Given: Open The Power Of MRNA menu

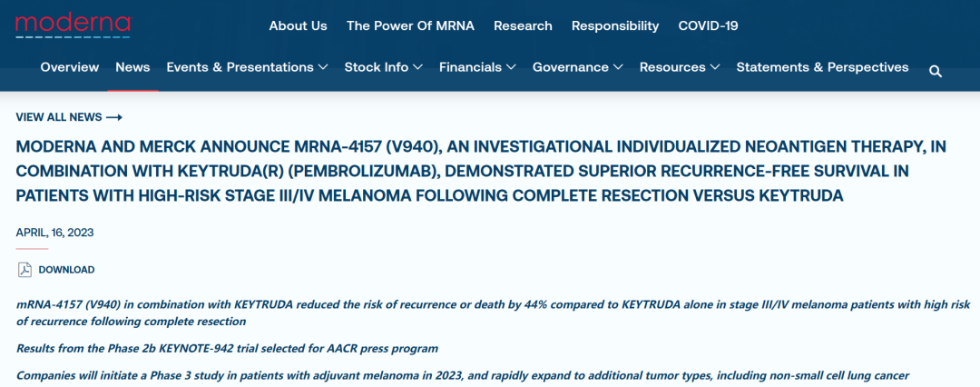Looking at the screenshot, I should point(410,25).
